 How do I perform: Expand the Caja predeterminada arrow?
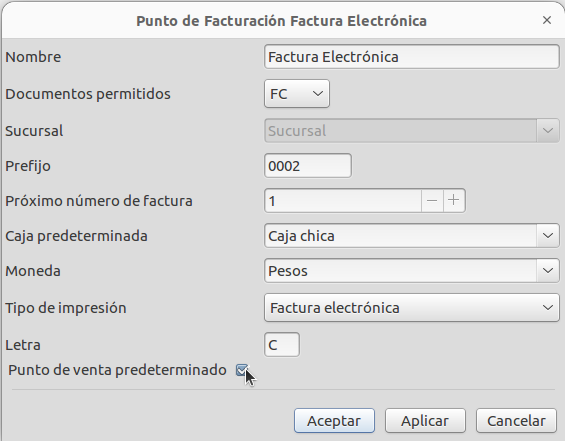pos(548,236)
